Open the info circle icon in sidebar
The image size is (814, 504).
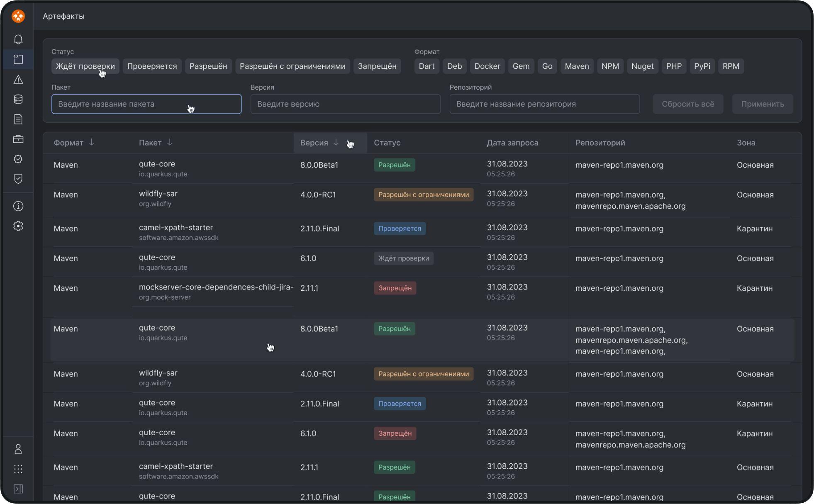pyautogui.click(x=18, y=206)
